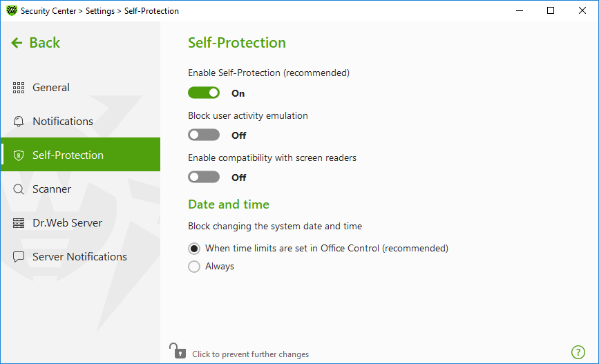This screenshot has height=364, width=599.
Task: Select the Always radio button
Action: click(x=194, y=266)
